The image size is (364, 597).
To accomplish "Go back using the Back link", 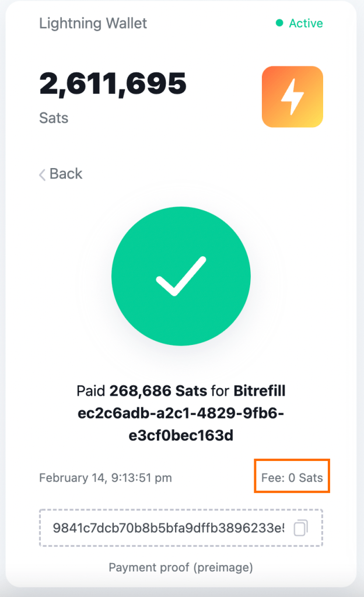I will point(65,174).
